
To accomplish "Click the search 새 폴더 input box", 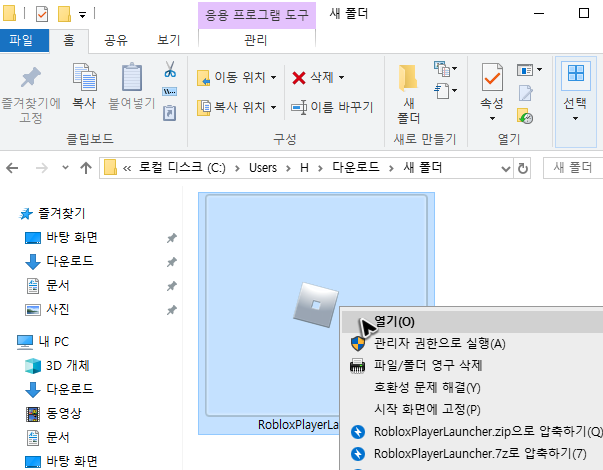I will [x=573, y=168].
